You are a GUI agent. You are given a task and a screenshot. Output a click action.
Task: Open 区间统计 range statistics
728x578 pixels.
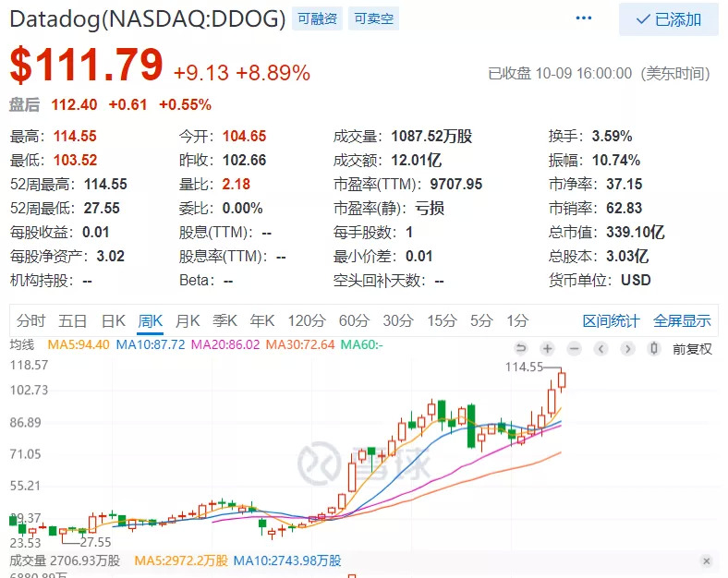611,320
